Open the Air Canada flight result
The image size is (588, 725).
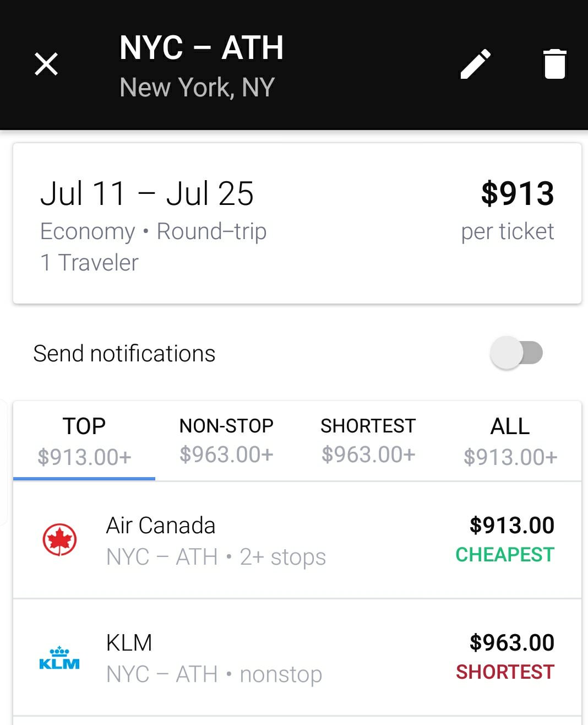(297, 540)
